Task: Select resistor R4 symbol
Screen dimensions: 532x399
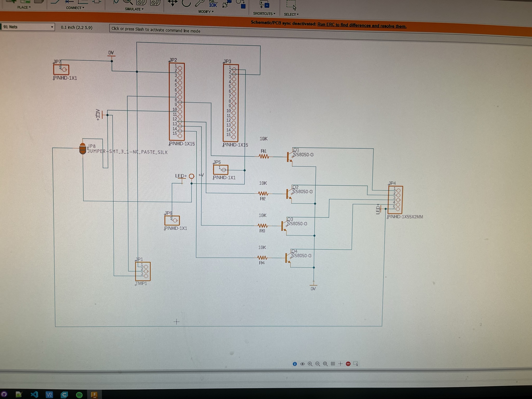Action: [262, 258]
